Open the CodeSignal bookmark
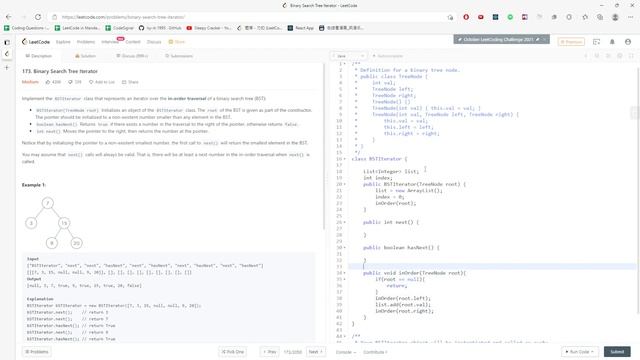This screenshot has width=640, height=360. tap(120, 28)
